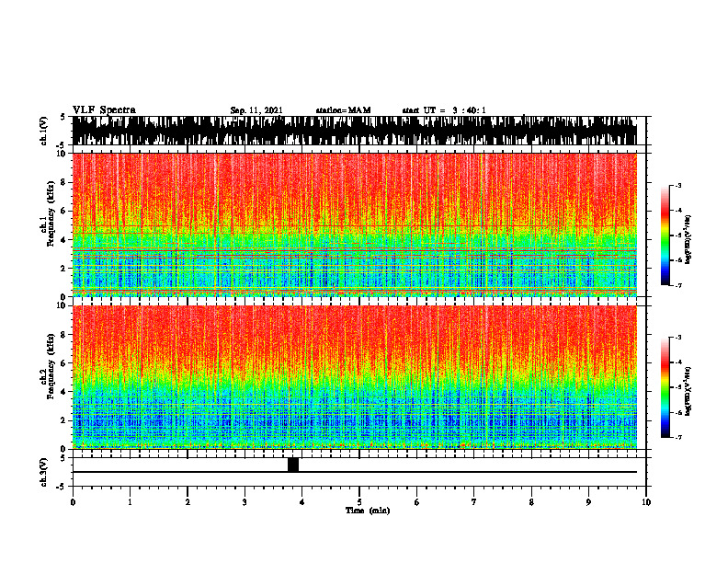Click the "ch.1(V)" waveform axis label
The height and width of the screenshot is (563, 728).
pyautogui.click(x=44, y=131)
